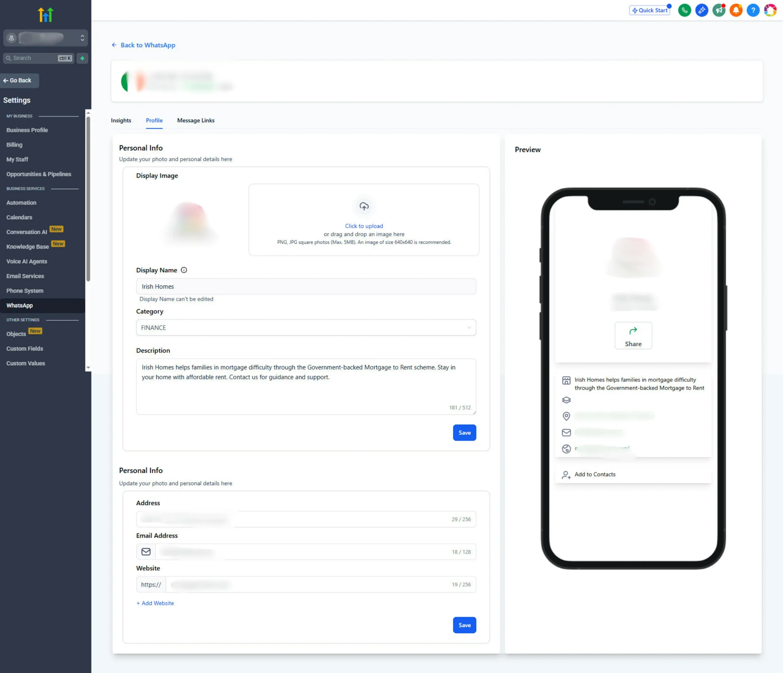784x673 pixels.
Task: Click the green lightning bolt quick action icon
Action: click(x=82, y=58)
